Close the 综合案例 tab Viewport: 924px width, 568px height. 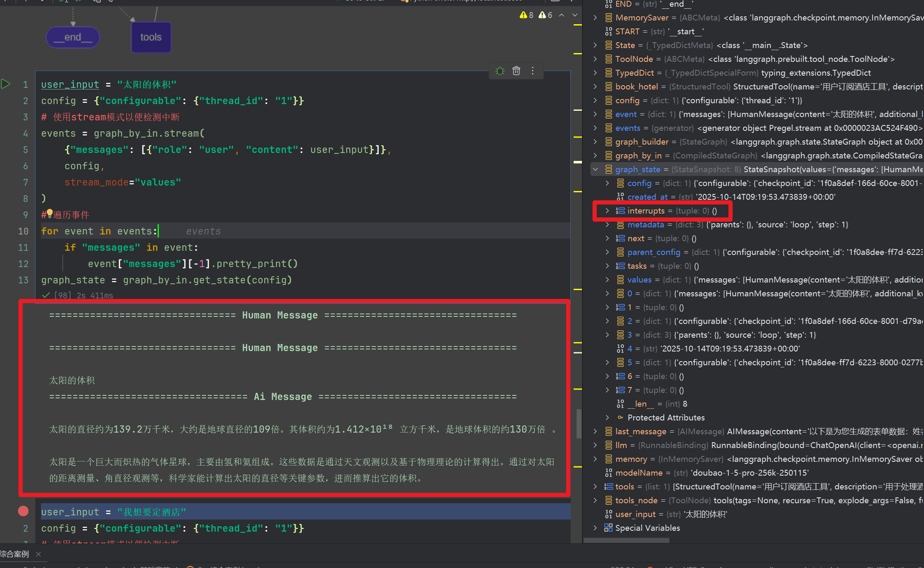pos(38,554)
